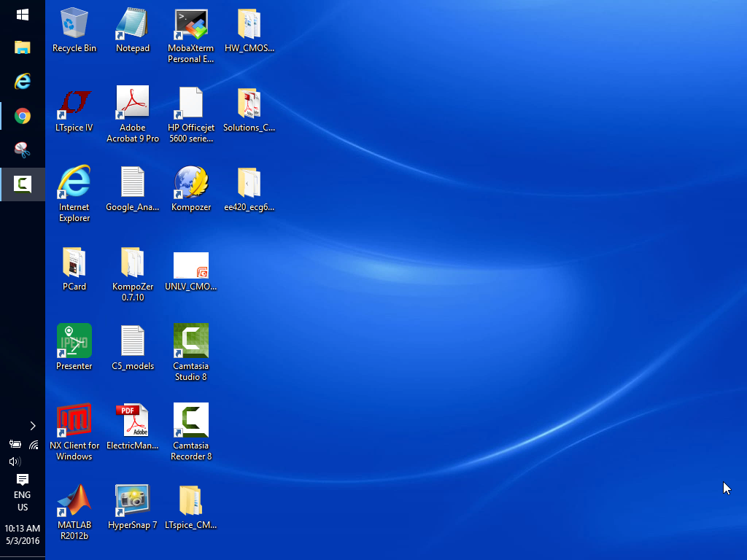The height and width of the screenshot is (560, 747).
Task: Click the ENG US language indicator
Action: (23, 501)
